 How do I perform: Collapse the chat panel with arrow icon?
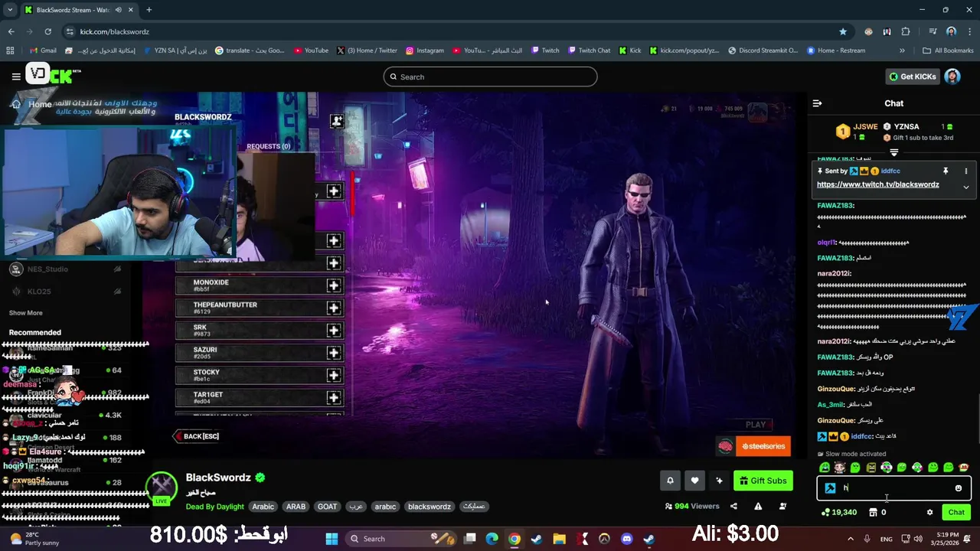pos(817,103)
